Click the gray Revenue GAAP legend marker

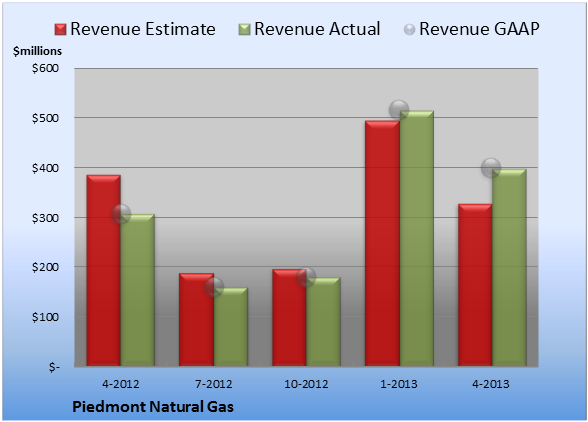pos(410,29)
